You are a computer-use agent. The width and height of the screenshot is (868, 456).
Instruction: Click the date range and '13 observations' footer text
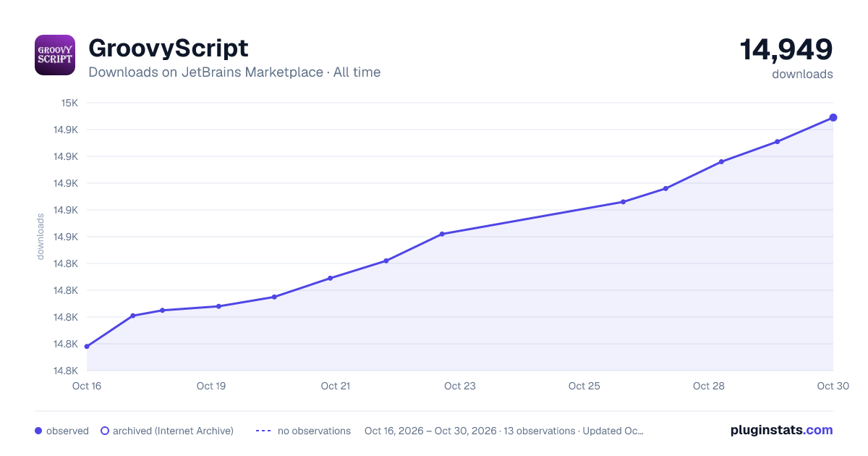click(504, 431)
